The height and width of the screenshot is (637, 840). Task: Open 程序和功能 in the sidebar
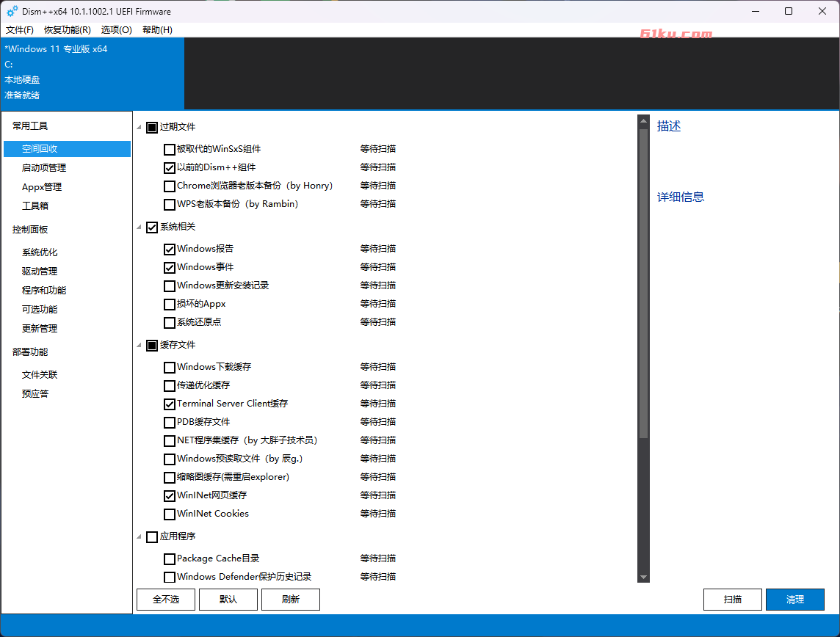[x=44, y=290]
